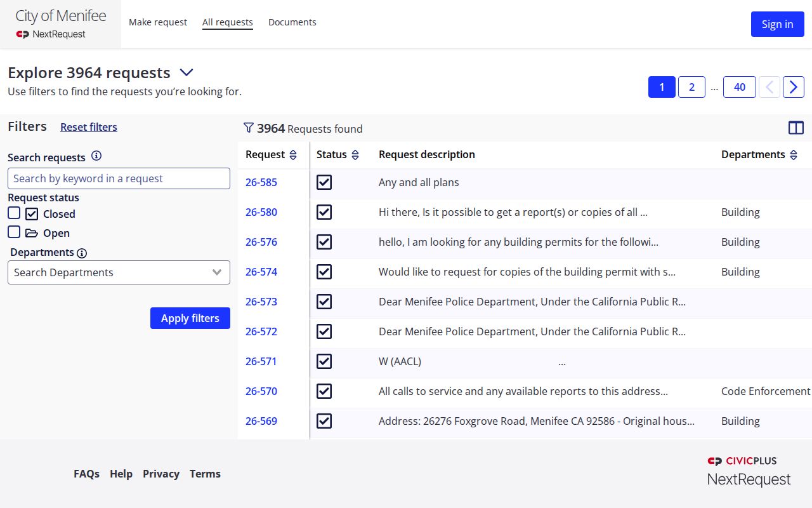Open request 26-573

point(261,302)
